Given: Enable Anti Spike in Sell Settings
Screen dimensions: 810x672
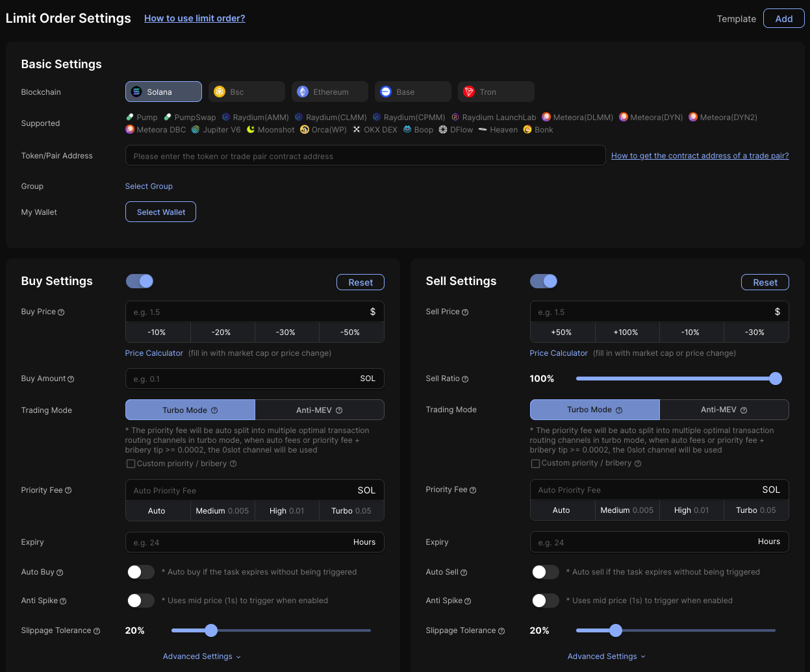Looking at the screenshot, I should tap(546, 601).
